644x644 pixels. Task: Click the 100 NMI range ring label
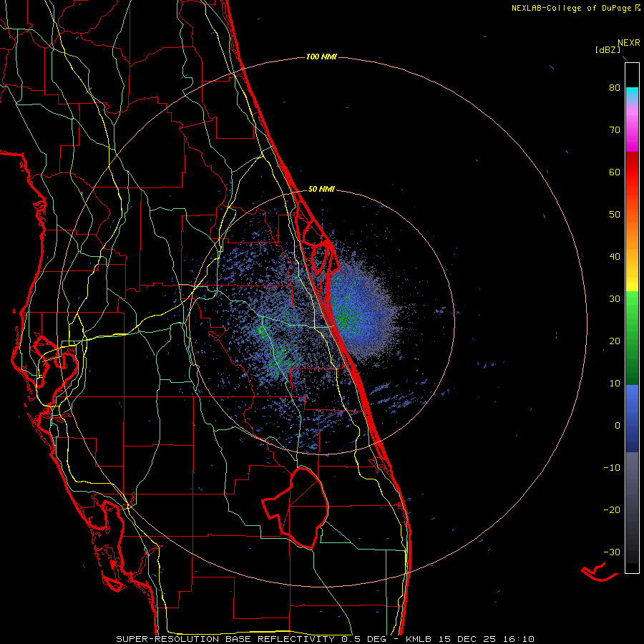click(x=321, y=57)
